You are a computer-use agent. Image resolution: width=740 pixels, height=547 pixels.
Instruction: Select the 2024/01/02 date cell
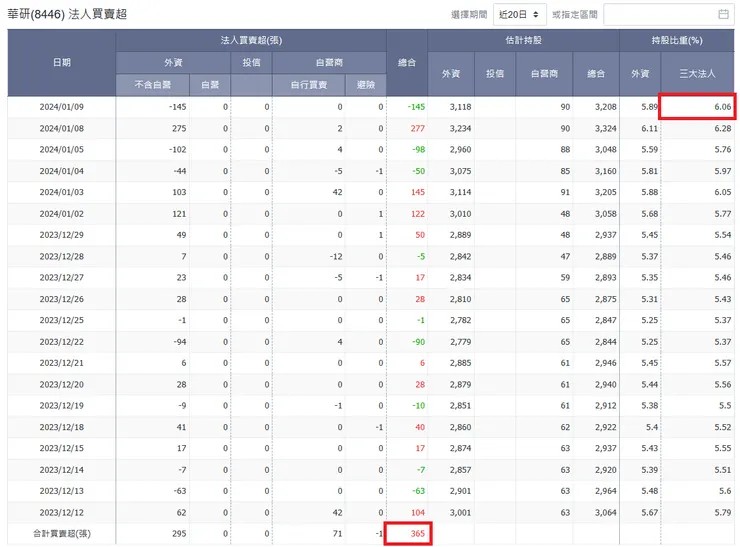62,214
